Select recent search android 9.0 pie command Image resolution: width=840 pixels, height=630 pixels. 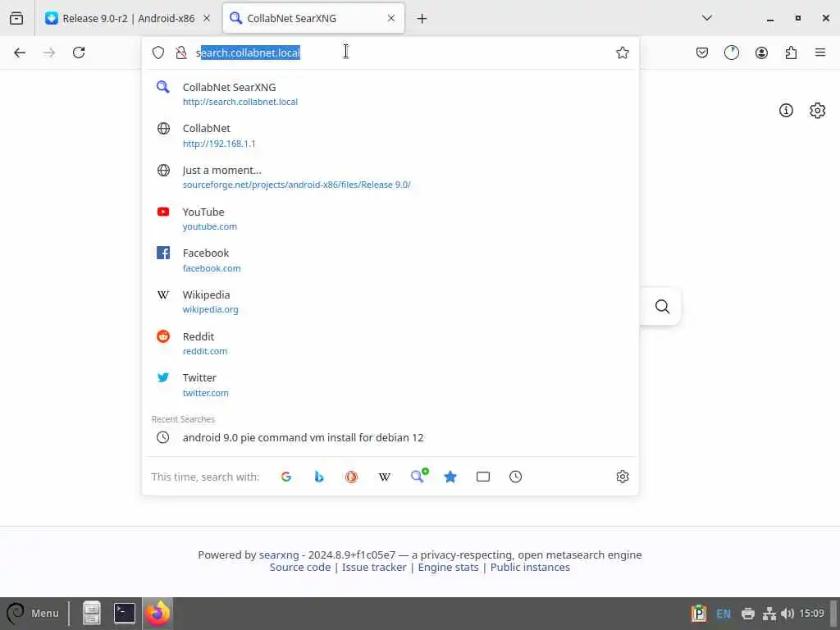coord(390,438)
